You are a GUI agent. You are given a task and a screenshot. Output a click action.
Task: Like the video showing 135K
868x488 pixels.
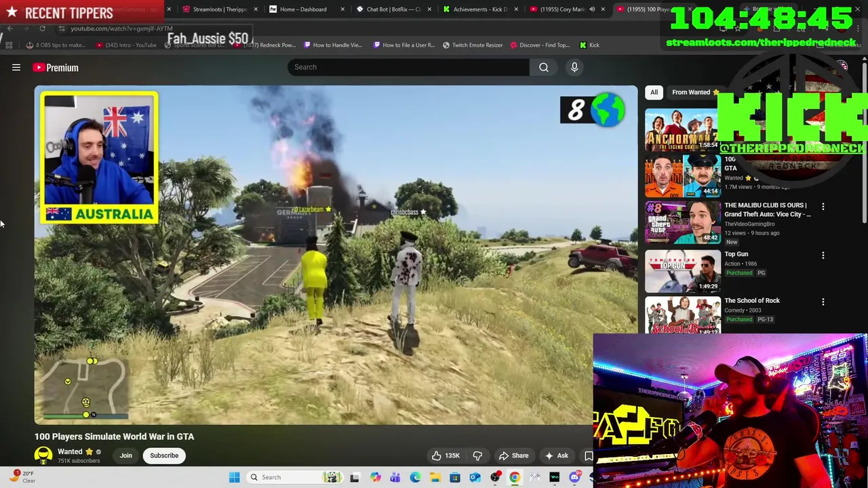click(445, 455)
